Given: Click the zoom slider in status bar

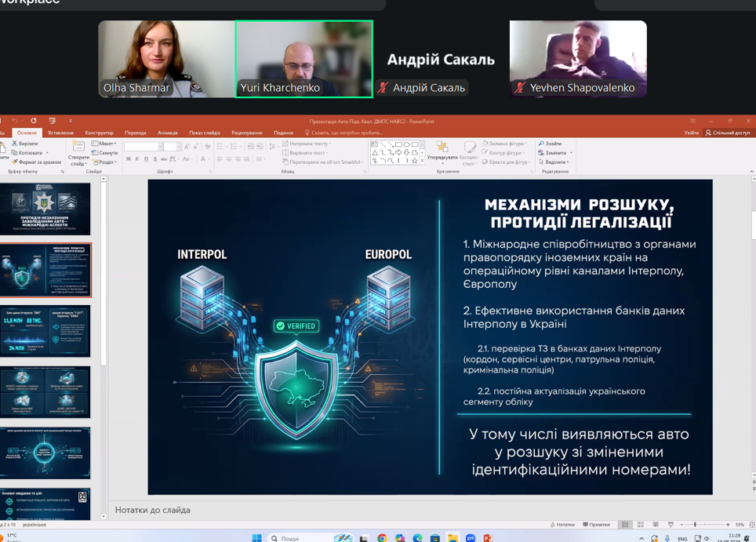Looking at the screenshot, I should click(704, 524).
